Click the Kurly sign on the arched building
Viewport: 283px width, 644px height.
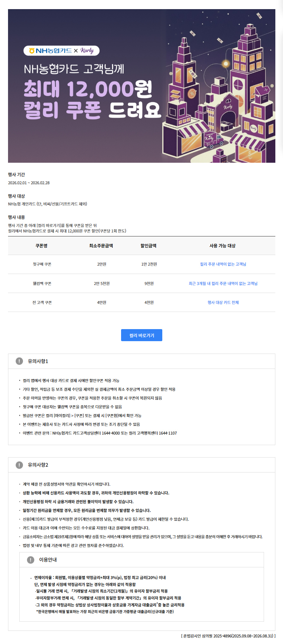tap(228, 107)
